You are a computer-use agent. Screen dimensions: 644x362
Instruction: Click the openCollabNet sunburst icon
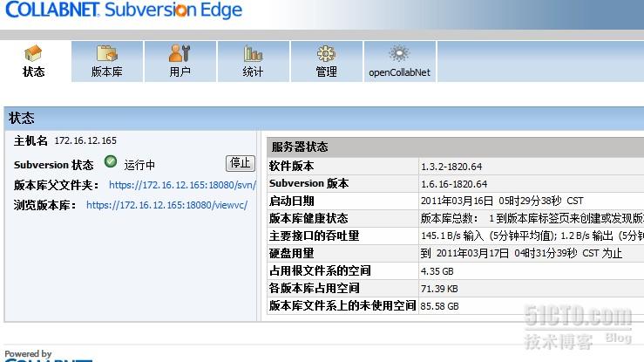pyautogui.click(x=399, y=53)
